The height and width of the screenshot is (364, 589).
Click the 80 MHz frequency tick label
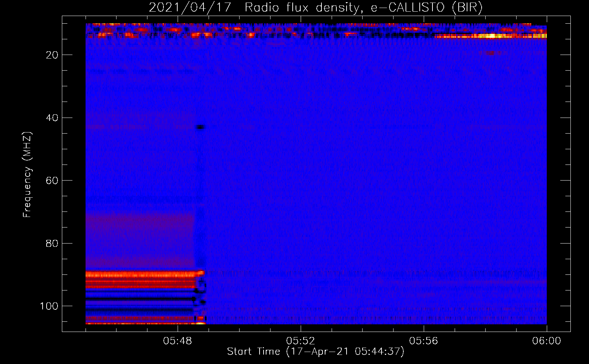[52, 243]
